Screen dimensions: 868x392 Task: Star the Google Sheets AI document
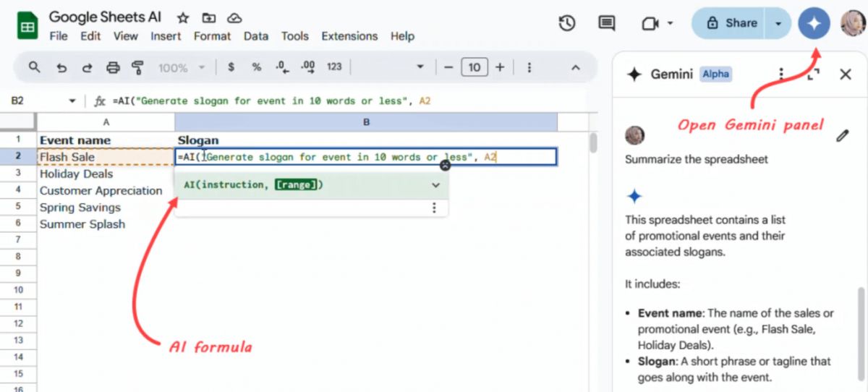183,18
